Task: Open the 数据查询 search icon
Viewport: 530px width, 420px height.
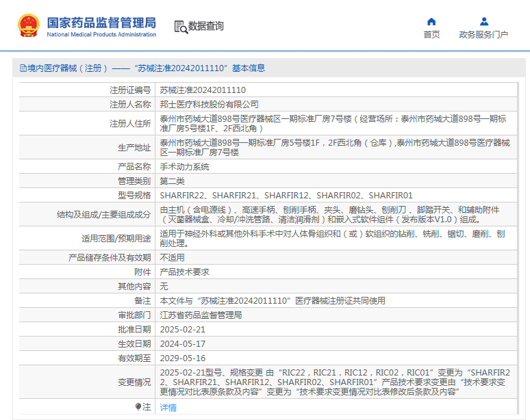Action: point(181,27)
